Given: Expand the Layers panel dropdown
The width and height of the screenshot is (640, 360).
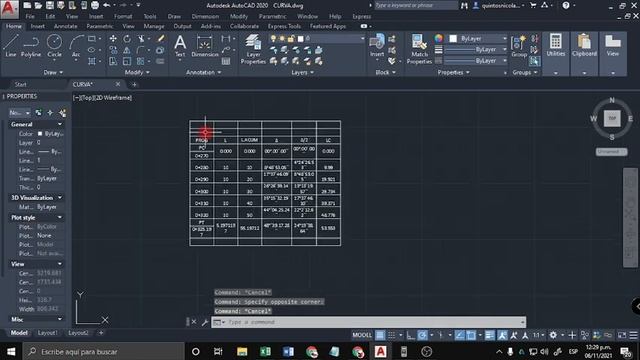Looking at the screenshot, I should click(302, 72).
